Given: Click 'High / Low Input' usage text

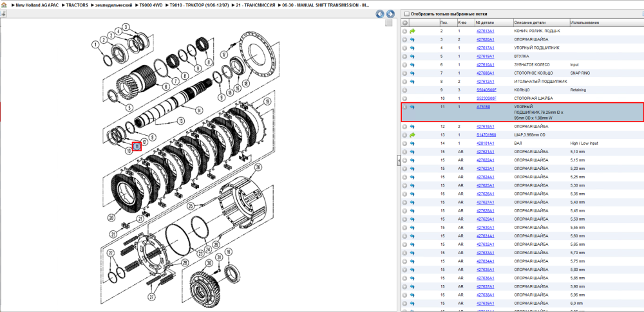Looking at the screenshot, I should point(585,143).
